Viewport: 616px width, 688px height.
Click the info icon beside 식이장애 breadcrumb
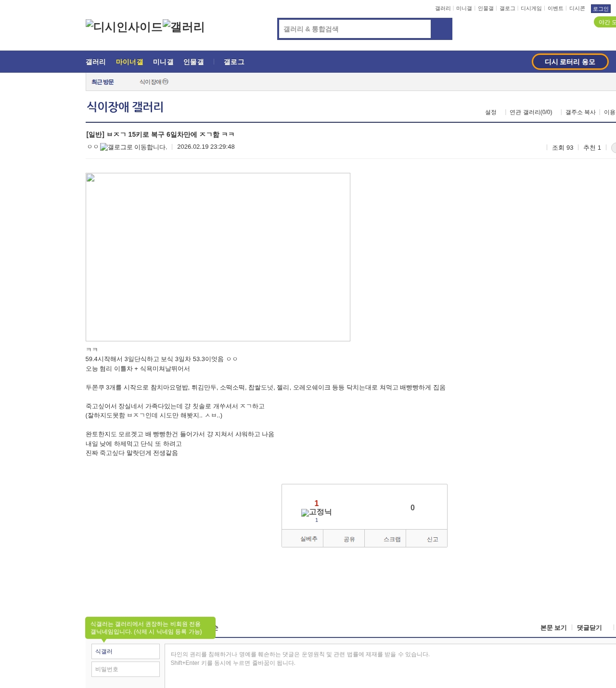tap(165, 82)
